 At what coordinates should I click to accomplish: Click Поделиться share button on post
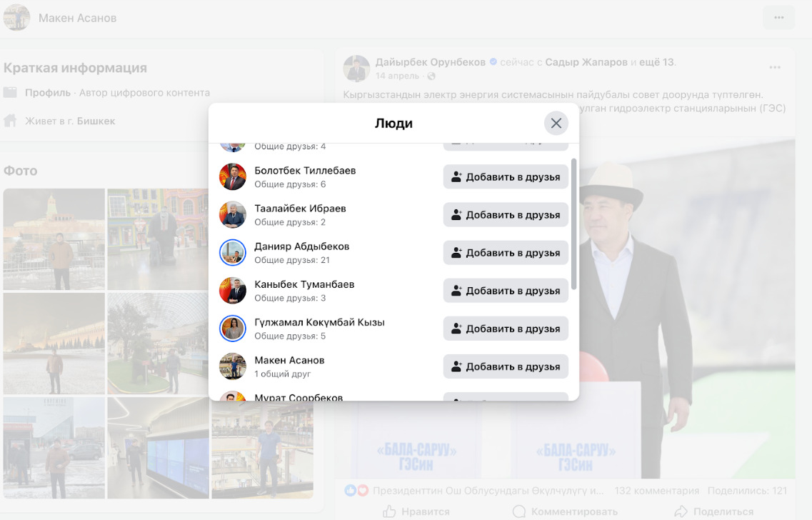[714, 511]
